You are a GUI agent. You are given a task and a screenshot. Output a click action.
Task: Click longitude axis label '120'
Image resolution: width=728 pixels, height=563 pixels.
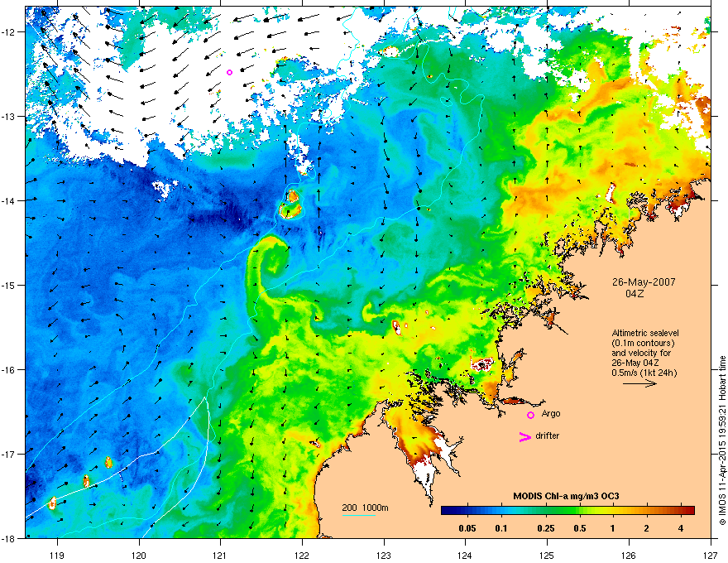[x=139, y=555]
